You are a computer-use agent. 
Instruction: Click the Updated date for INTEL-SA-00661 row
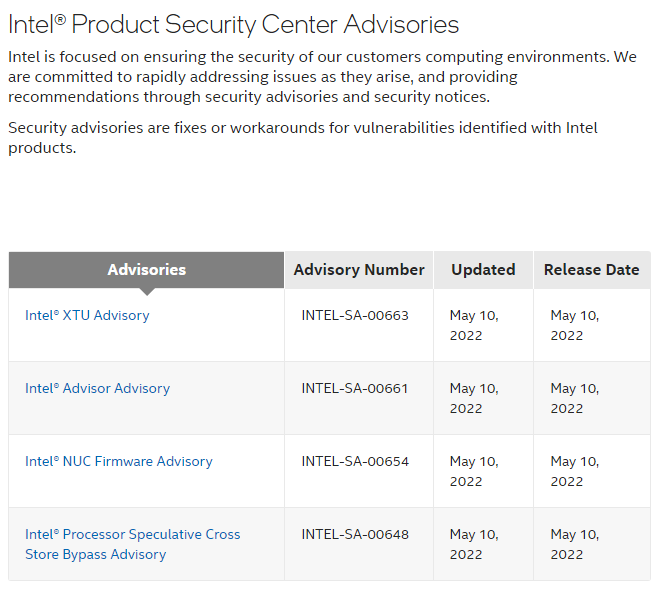[x=473, y=398]
